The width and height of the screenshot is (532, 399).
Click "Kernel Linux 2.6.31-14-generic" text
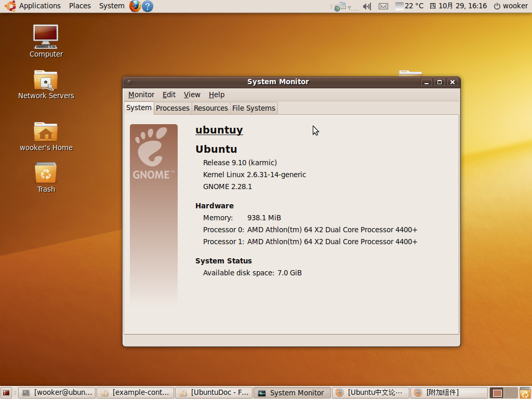pos(255,175)
